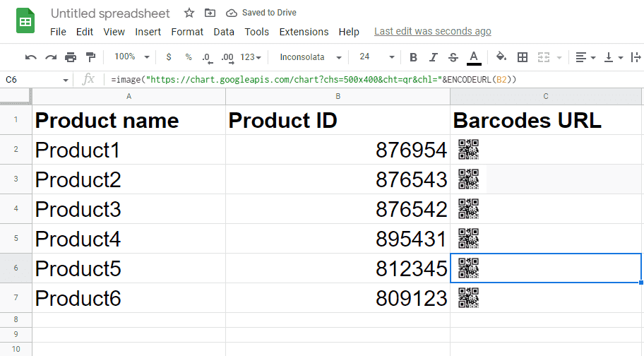Open the Extensions menu

(x=304, y=32)
